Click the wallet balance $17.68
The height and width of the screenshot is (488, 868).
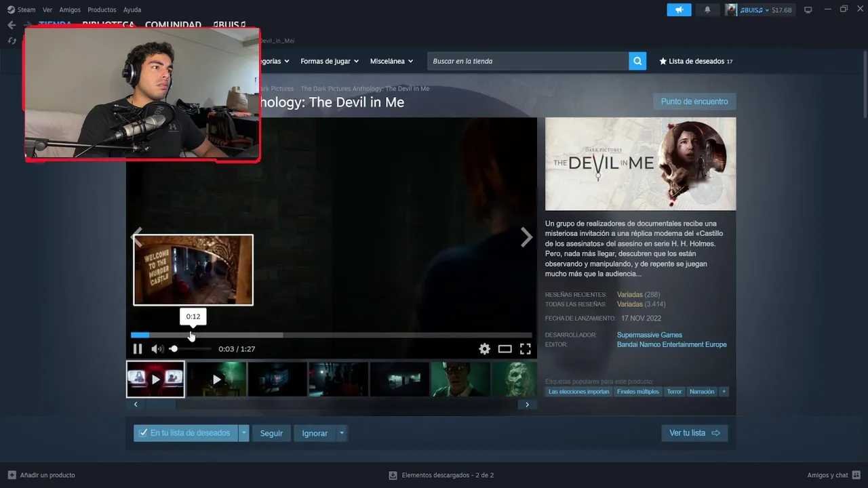pyautogui.click(x=782, y=10)
